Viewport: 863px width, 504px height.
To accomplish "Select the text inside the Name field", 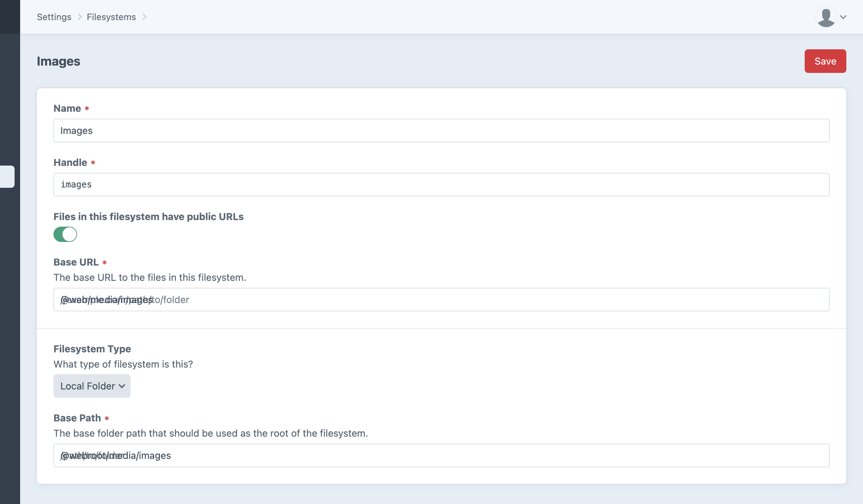I will [x=77, y=131].
